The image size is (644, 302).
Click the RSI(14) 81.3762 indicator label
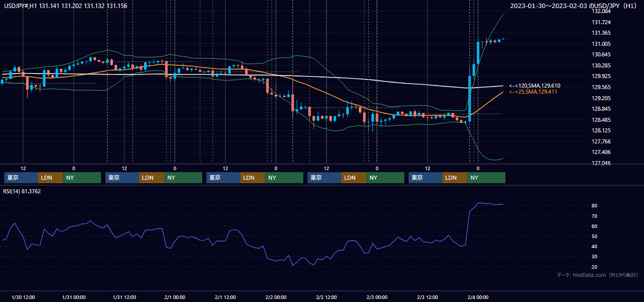pyautogui.click(x=22, y=191)
